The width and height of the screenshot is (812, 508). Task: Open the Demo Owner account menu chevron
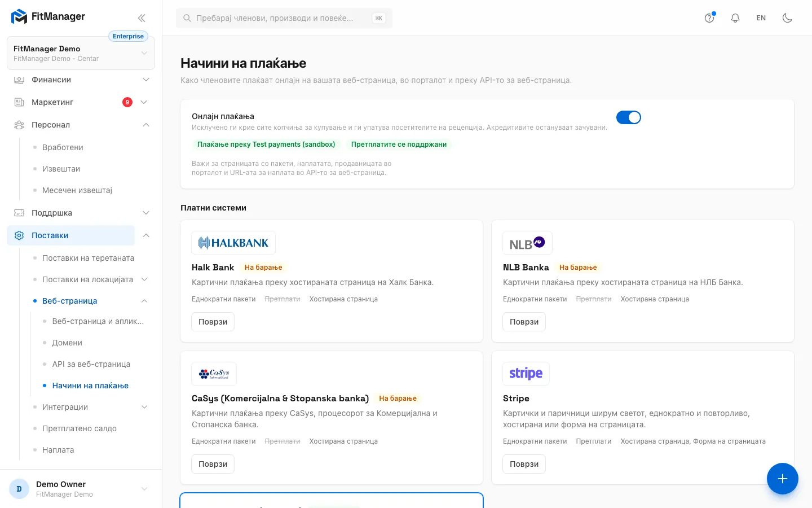pyautogui.click(x=144, y=489)
